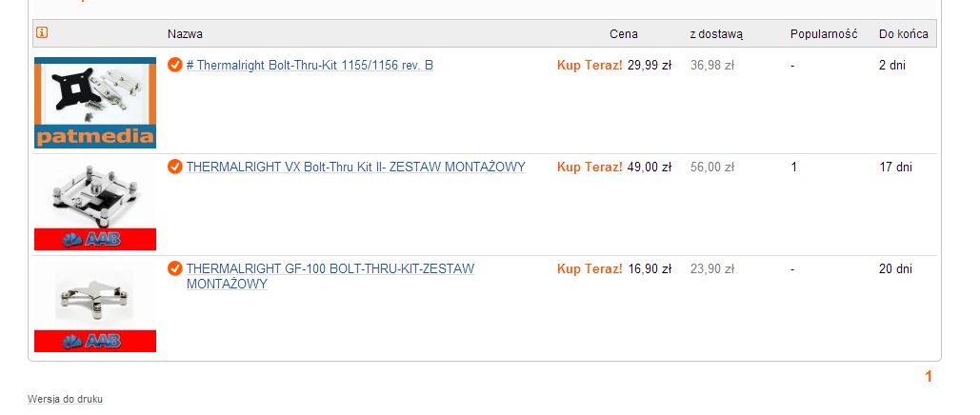Click Kup Teraz! for the 49,00 zł item
This screenshot has width=980, height=415.
[590, 167]
